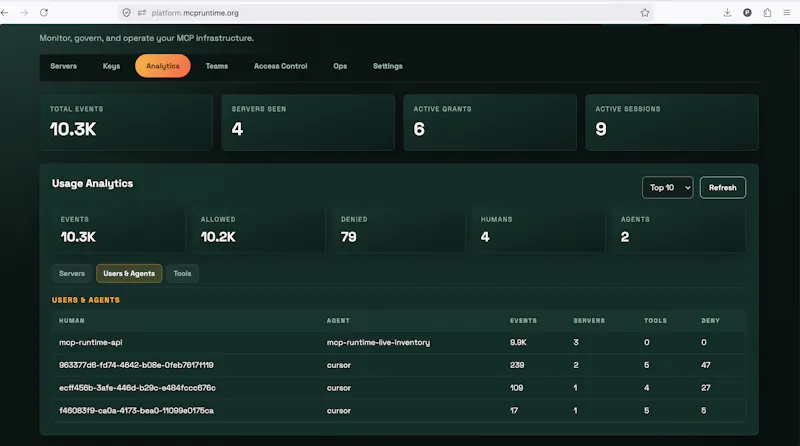Open browser downloads icon
Screen dimensions: 800x446
point(727,13)
